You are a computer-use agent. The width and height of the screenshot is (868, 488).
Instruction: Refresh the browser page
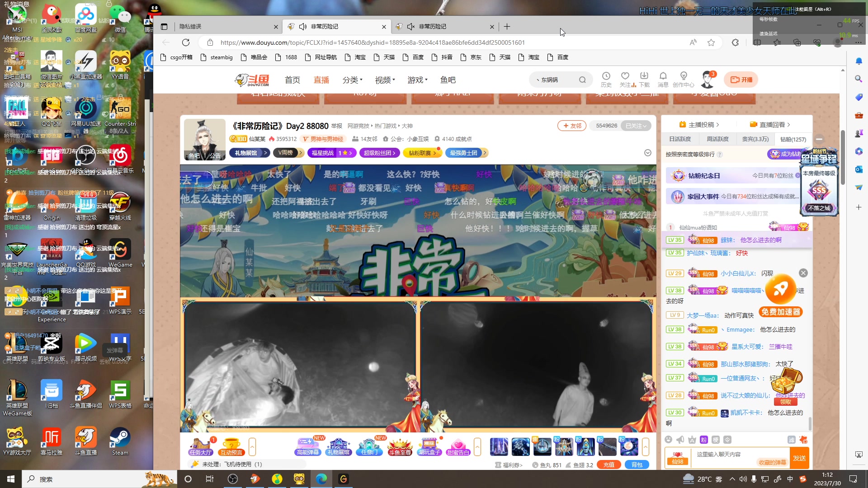[186, 42]
